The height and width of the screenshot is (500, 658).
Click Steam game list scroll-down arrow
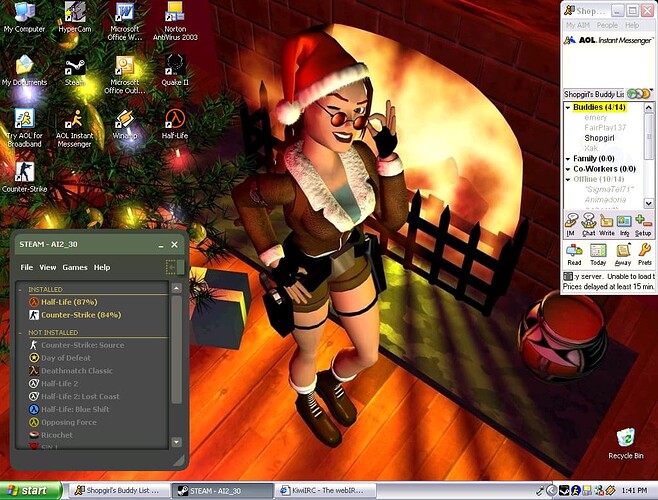[176, 442]
